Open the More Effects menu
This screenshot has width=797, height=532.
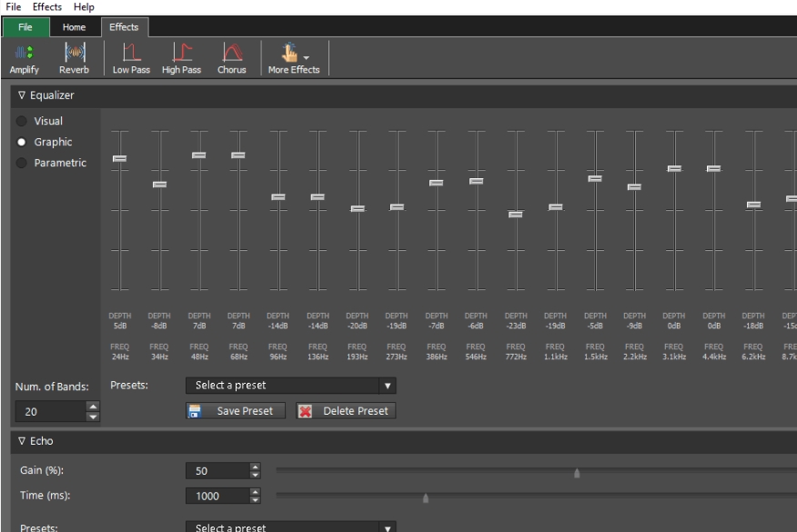point(294,58)
